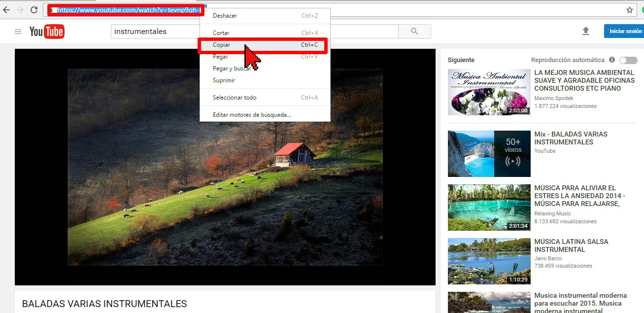Image resolution: width=644 pixels, height=313 pixels.
Task: Open MÚSICA PARA ALIVIAR EL ESTRES title
Action: pos(580,196)
